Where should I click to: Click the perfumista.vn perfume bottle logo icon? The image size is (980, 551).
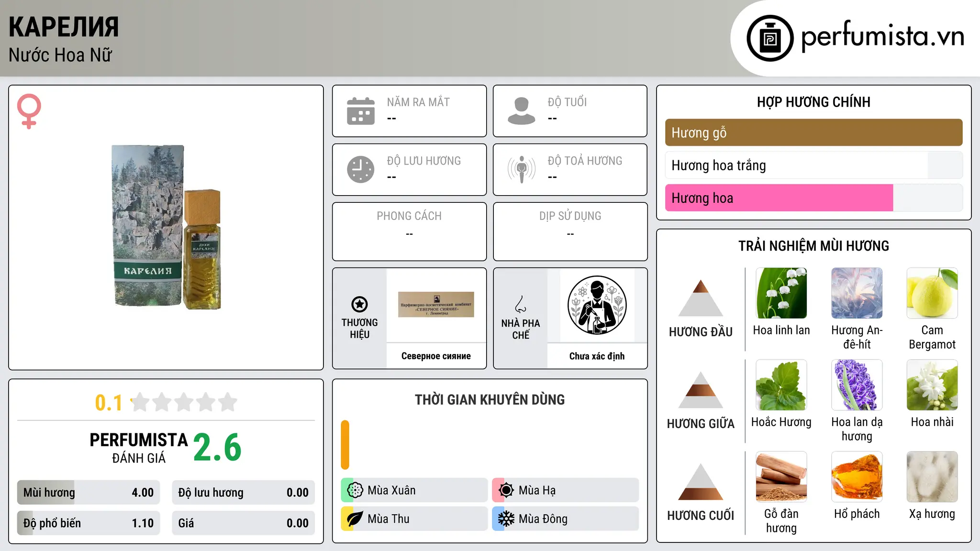(x=770, y=38)
